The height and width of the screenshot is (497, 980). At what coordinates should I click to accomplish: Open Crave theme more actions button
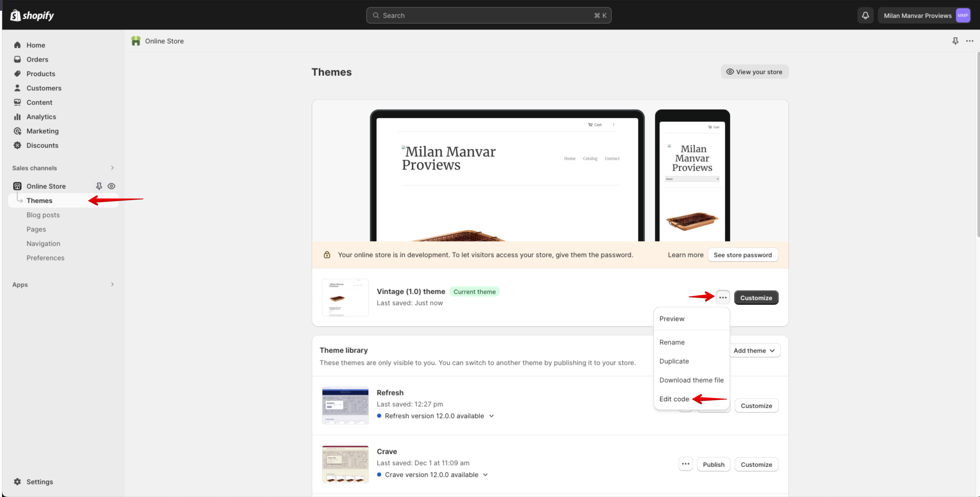tap(685, 464)
